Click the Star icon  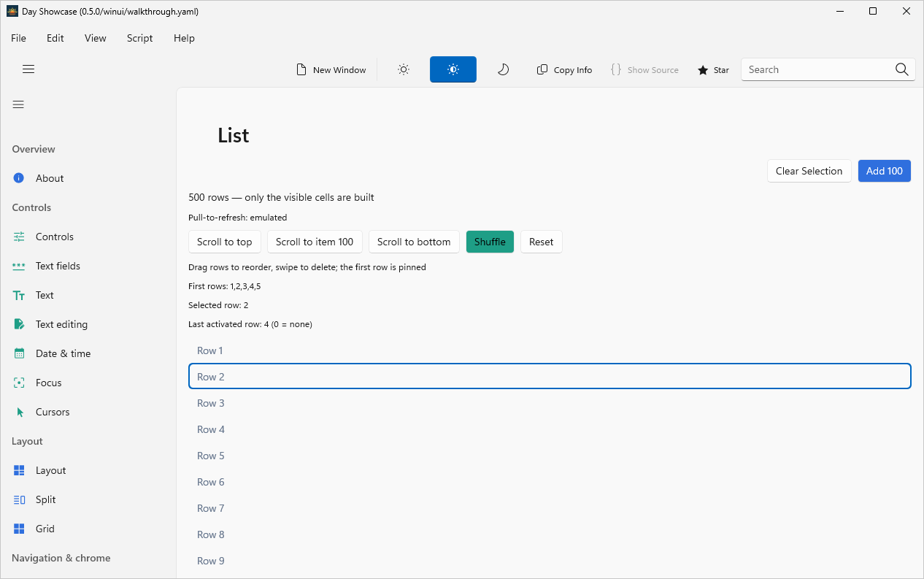coord(703,70)
